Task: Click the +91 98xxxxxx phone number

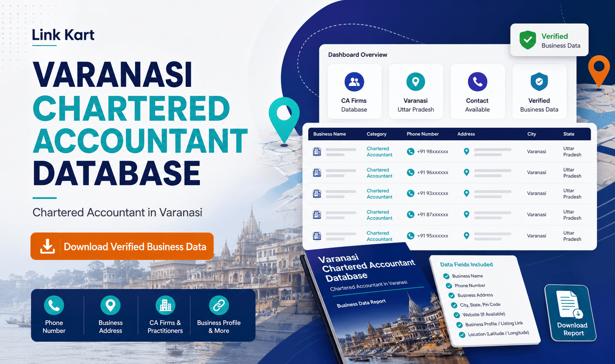Action: point(433,152)
